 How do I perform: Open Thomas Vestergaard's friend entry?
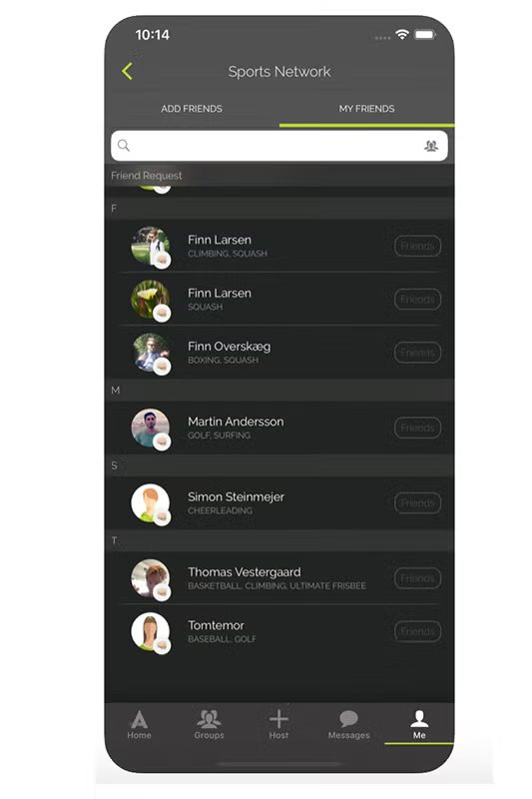coord(279,578)
